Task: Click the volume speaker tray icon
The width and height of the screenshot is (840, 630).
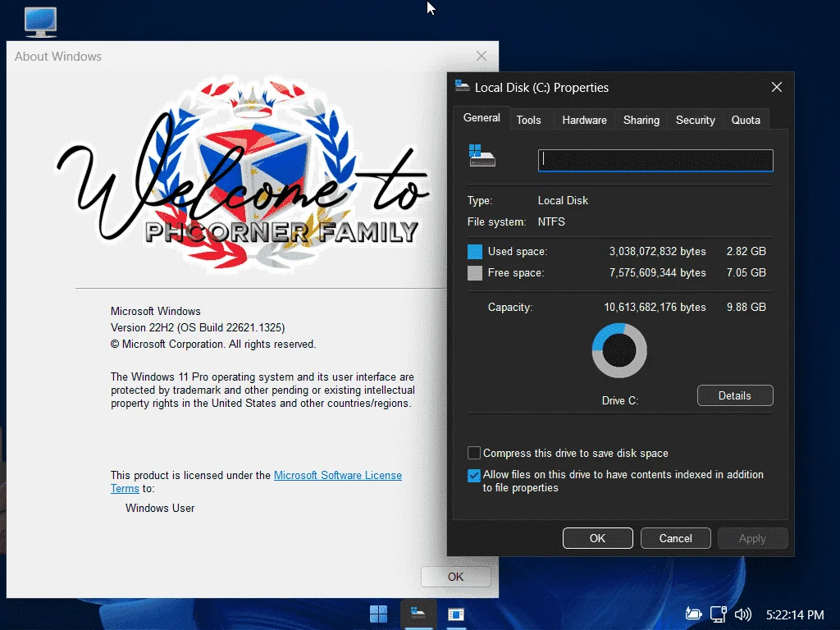Action: (743, 614)
